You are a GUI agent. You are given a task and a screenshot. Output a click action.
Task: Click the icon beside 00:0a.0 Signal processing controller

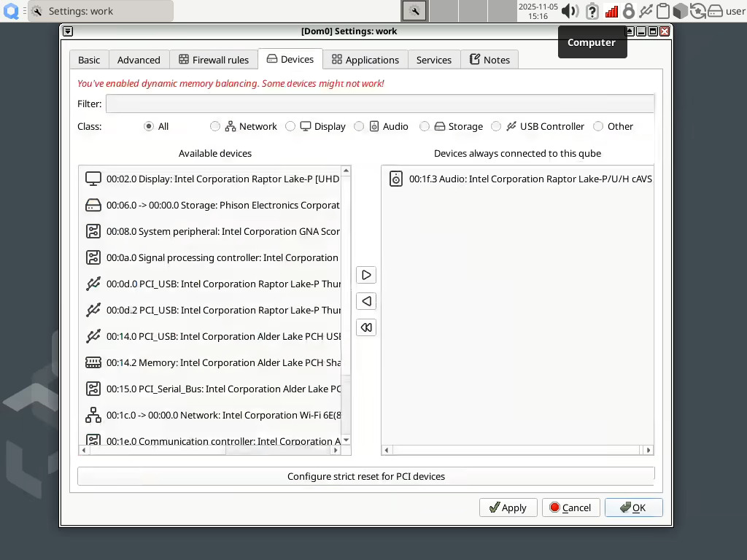(x=93, y=257)
